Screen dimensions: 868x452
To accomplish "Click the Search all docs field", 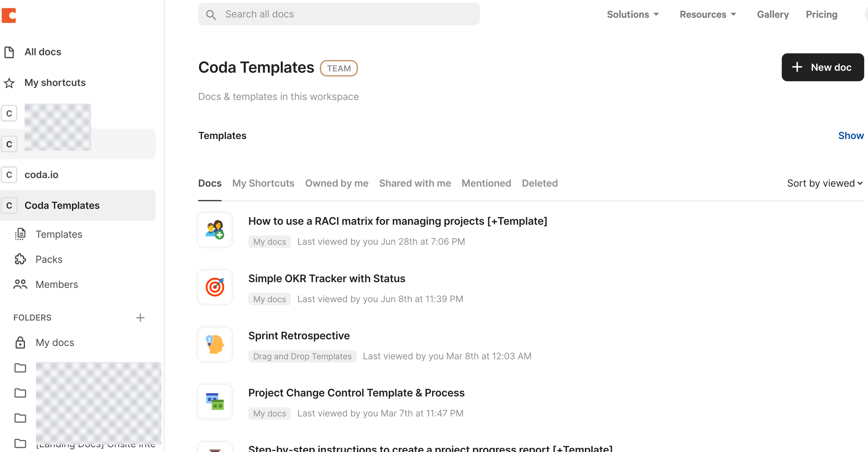I will pyautogui.click(x=339, y=14).
